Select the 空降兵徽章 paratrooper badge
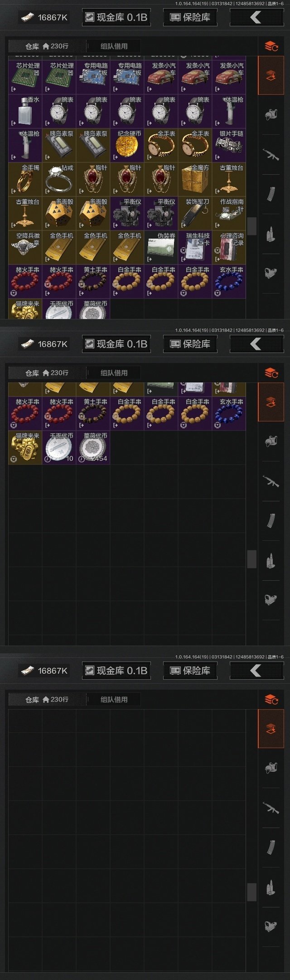The image size is (290, 980). [x=25, y=248]
